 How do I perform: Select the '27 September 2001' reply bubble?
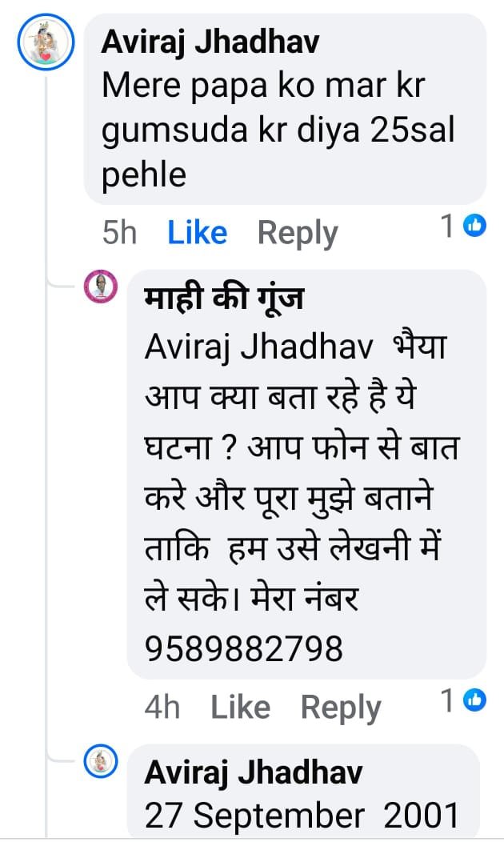coord(304,791)
